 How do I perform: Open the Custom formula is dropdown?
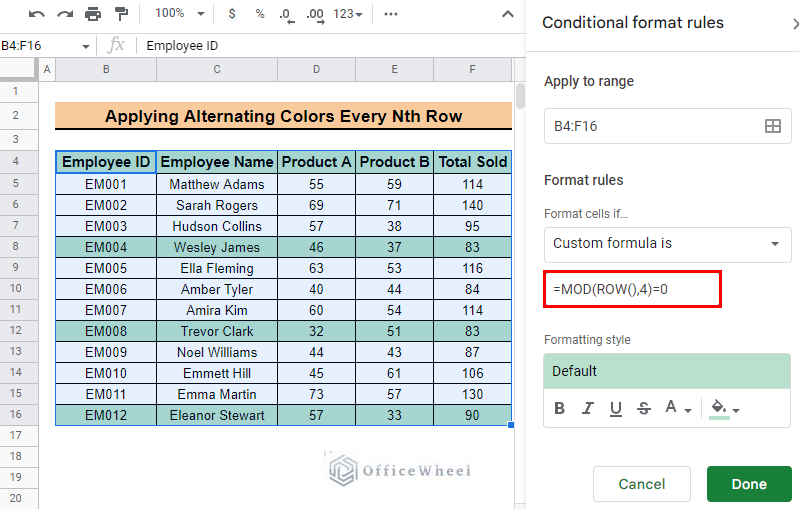[x=668, y=245]
